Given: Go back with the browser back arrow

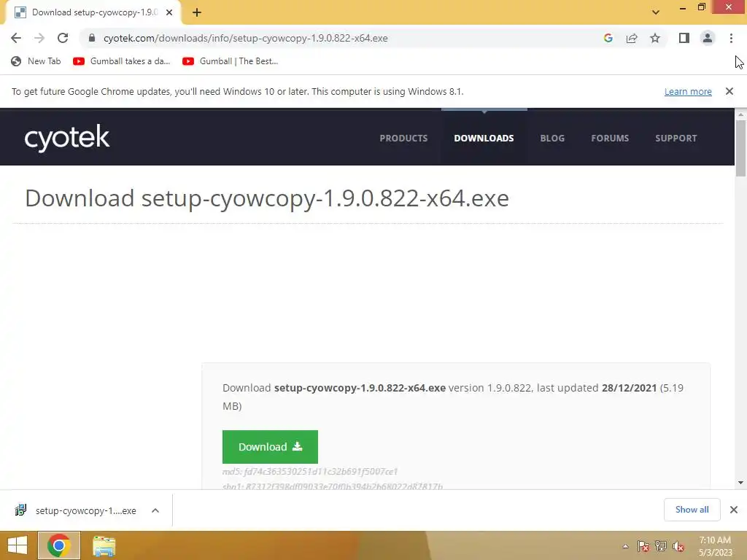Looking at the screenshot, I should click(16, 38).
